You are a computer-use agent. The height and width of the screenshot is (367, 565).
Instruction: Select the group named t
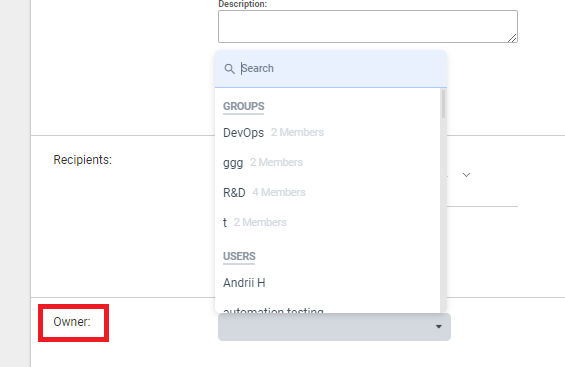[328, 222]
